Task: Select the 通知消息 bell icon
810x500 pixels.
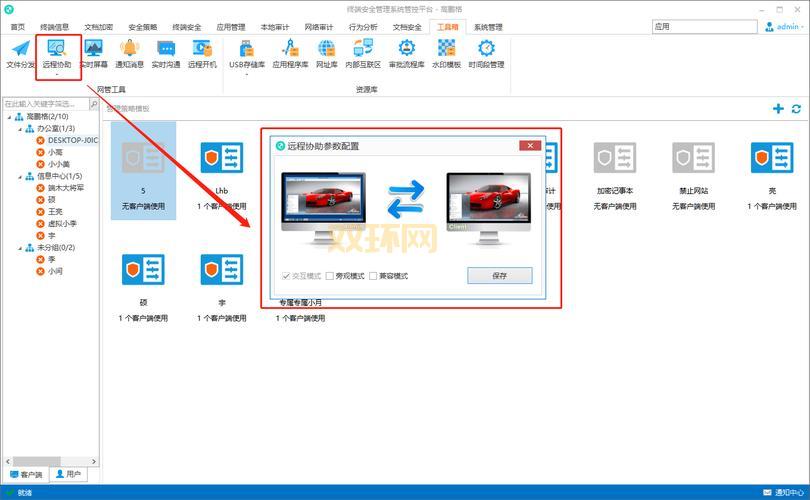Action: pos(130,52)
